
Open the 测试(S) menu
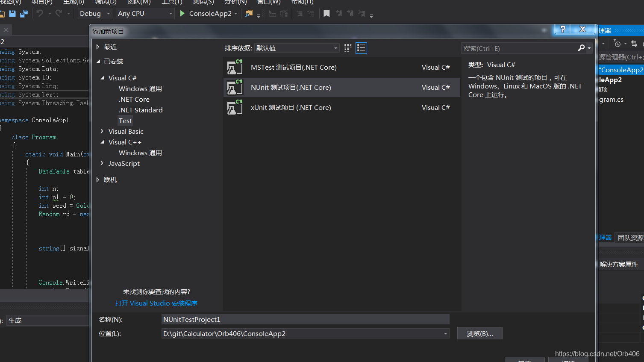pyautogui.click(x=203, y=2)
